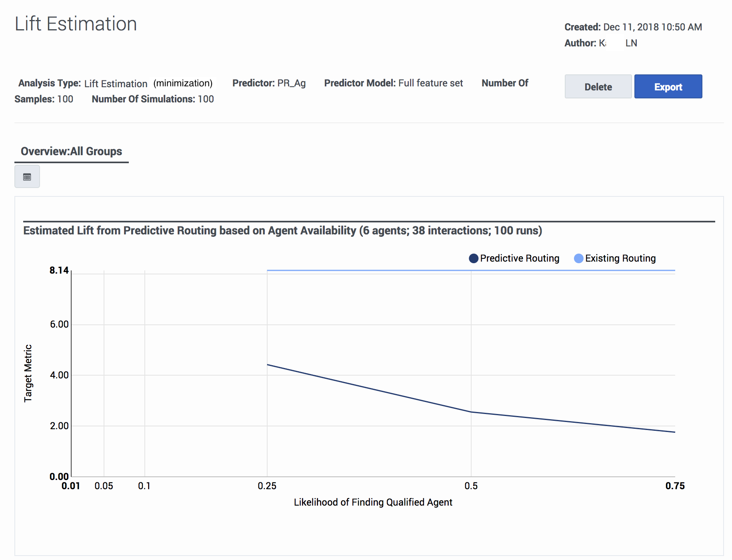This screenshot has height=560, width=732.
Task: Click the 0.25 tick label on x-axis
Action: coord(267,486)
